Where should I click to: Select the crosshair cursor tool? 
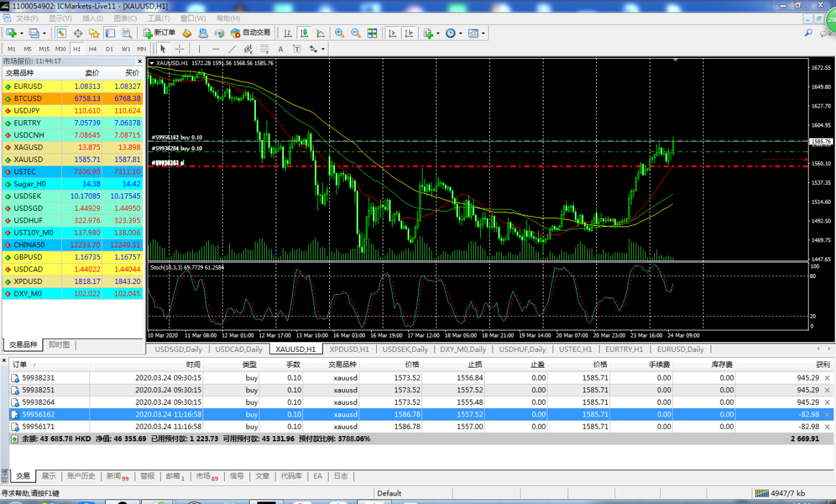180,49
